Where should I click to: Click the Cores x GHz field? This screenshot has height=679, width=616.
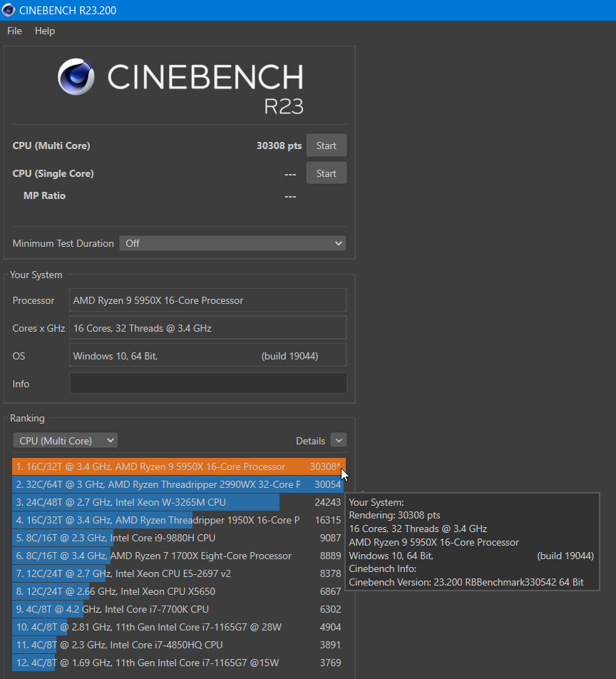[x=207, y=328]
